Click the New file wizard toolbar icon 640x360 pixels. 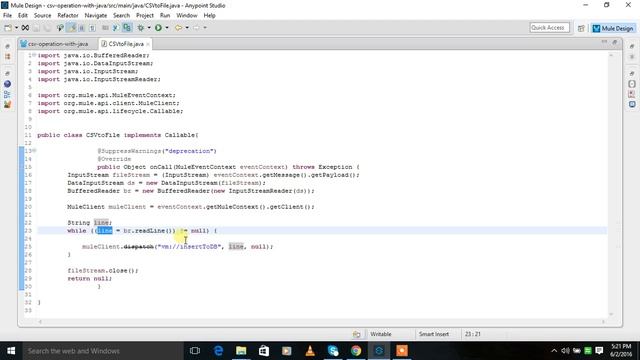(8, 28)
